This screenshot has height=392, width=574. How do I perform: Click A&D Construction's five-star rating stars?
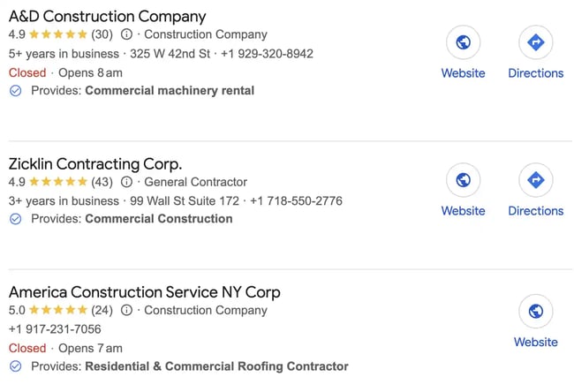58,35
